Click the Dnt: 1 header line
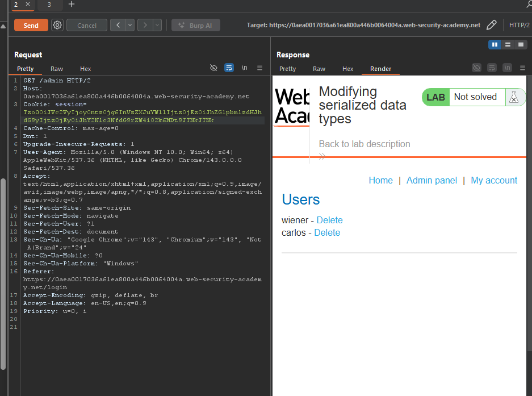532x396 pixels. pos(35,136)
